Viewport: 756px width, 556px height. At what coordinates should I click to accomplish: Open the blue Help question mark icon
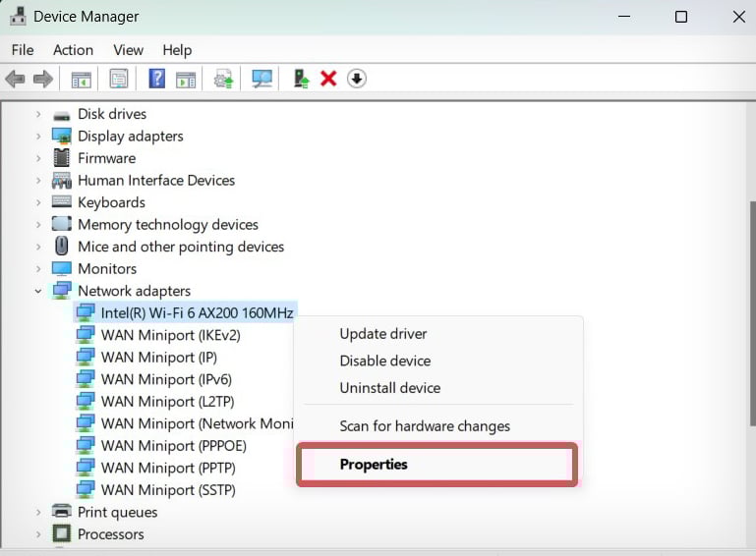point(157,79)
